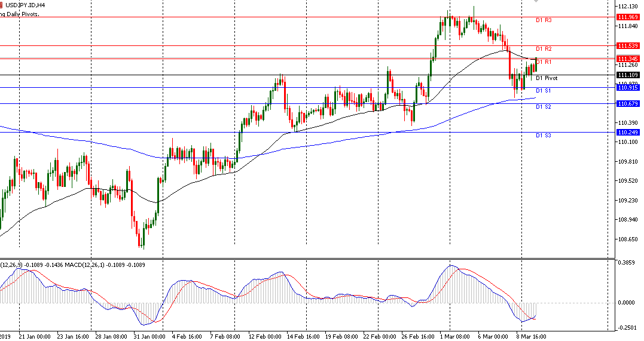Click the 110.390 price axis value
This screenshot has width=644, height=341.
tap(628, 123)
